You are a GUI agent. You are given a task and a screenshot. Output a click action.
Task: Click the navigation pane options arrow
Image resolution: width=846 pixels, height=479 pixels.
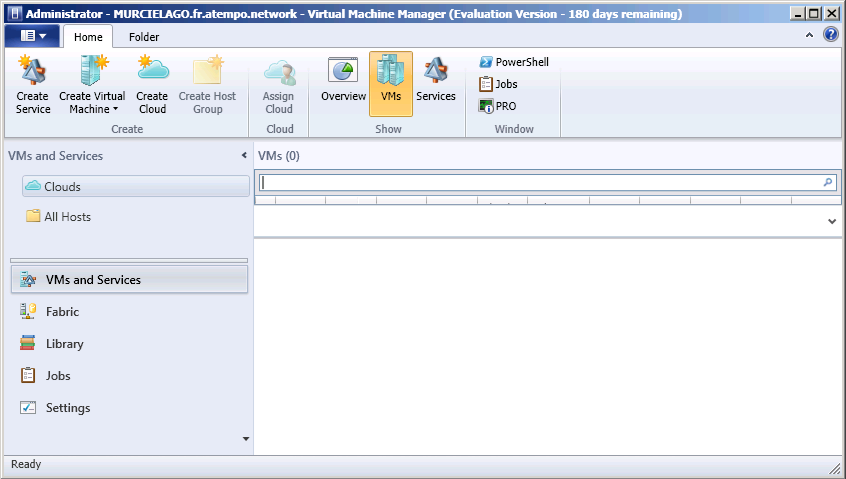point(245,439)
